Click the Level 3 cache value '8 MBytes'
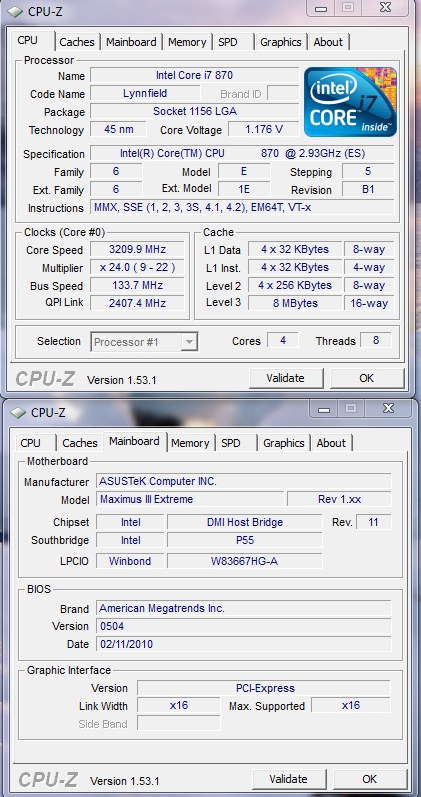Viewport: 421px width, 797px height. pos(295,303)
